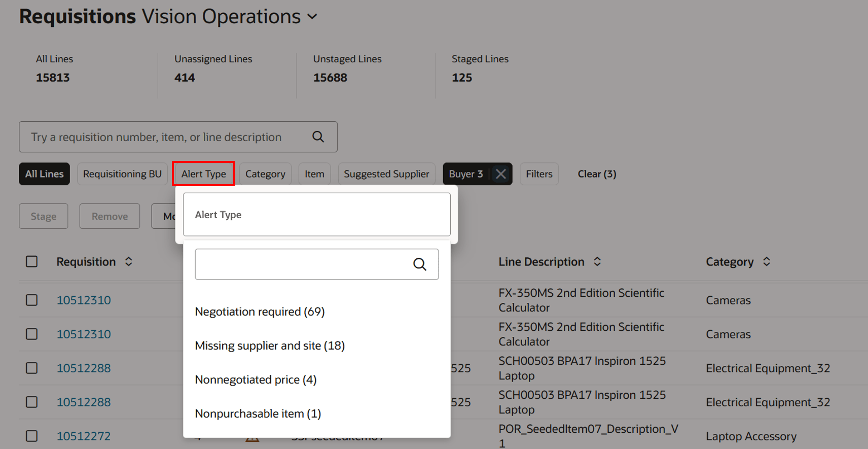Click the Category column header label

coord(730,262)
